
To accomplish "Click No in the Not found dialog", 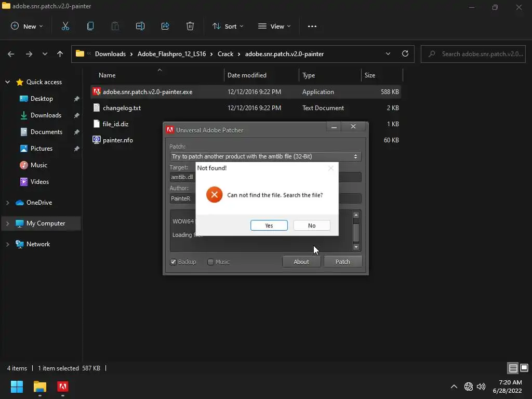I will (x=312, y=225).
